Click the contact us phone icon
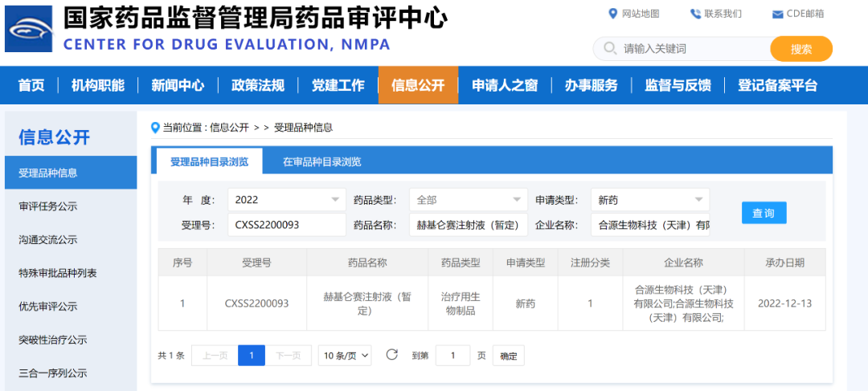 (x=695, y=14)
